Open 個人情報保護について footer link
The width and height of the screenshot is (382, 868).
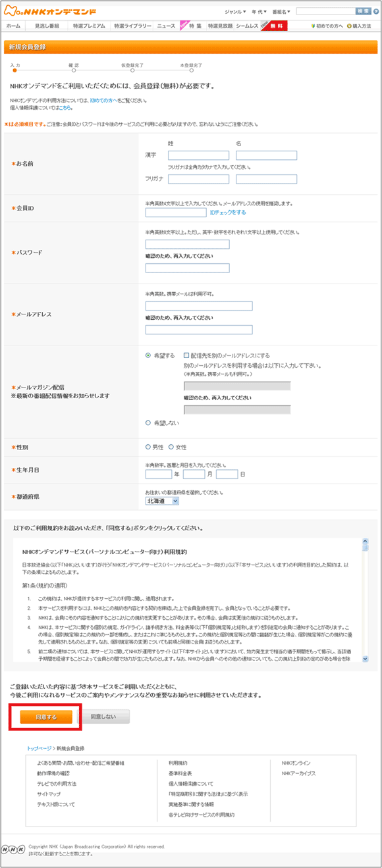click(191, 783)
